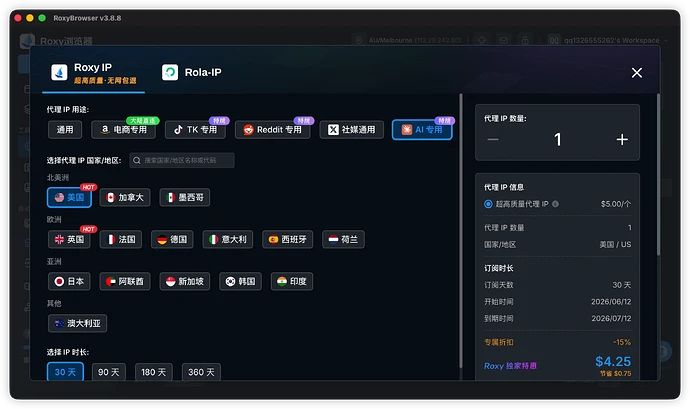
Task: Select the 360 天 duration
Action: point(201,372)
